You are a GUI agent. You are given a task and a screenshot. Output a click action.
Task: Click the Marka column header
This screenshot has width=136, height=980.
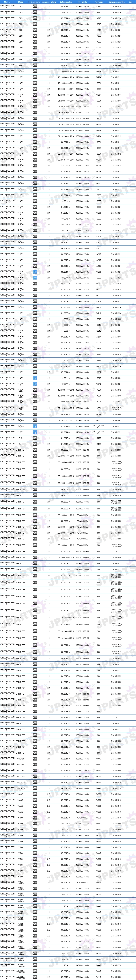point(7,2)
